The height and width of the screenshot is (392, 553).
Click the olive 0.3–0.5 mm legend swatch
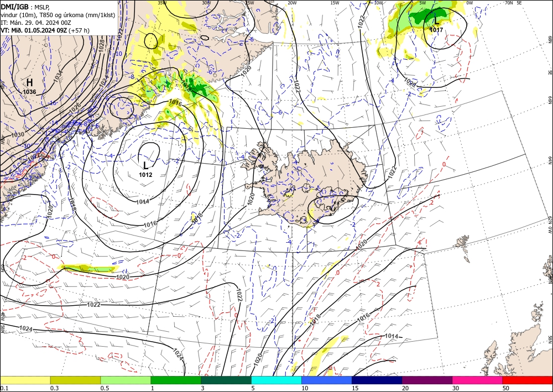pos(75,380)
